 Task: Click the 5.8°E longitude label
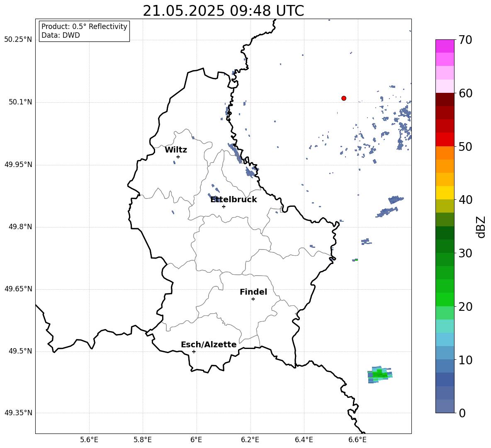[143, 440]
